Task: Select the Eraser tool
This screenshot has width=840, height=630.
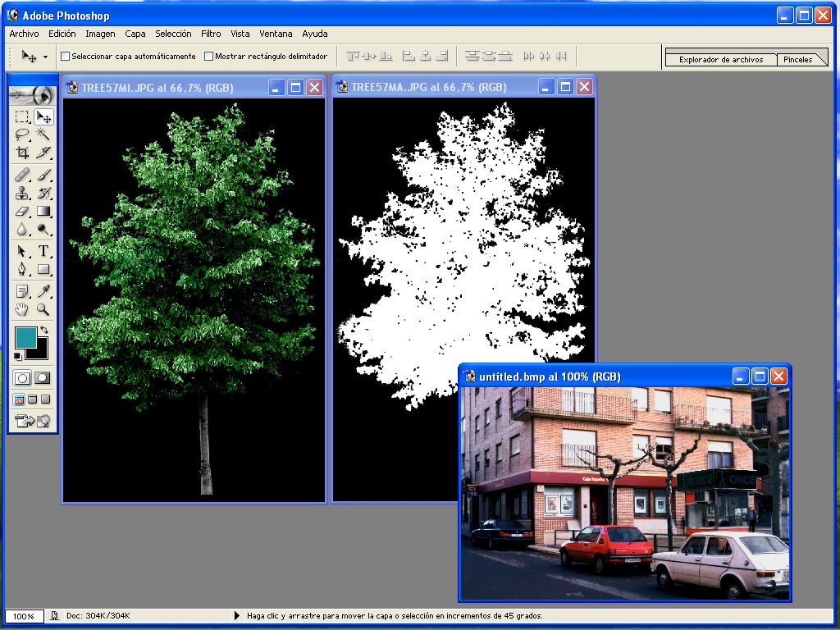Action: point(21,211)
